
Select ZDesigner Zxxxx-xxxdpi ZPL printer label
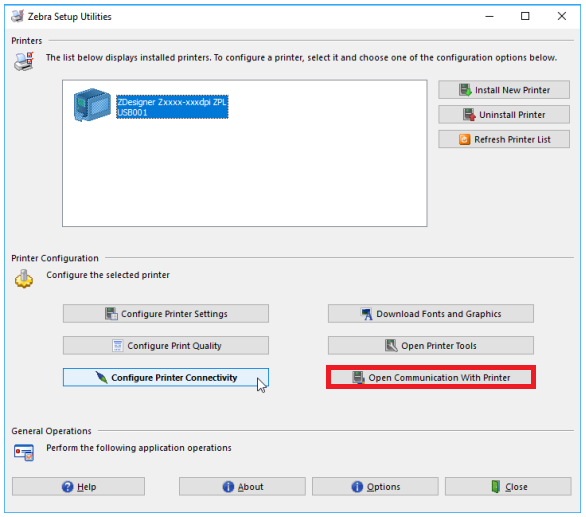pyautogui.click(x=172, y=107)
